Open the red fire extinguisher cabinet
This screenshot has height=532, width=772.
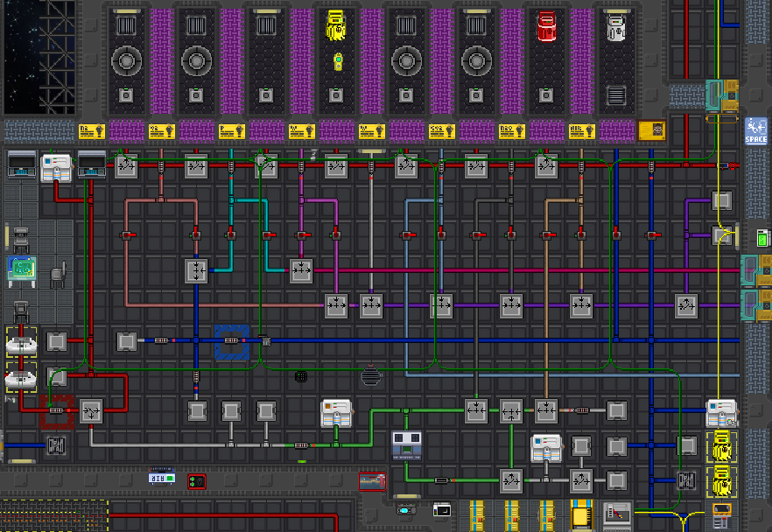pyautogui.click(x=372, y=481)
